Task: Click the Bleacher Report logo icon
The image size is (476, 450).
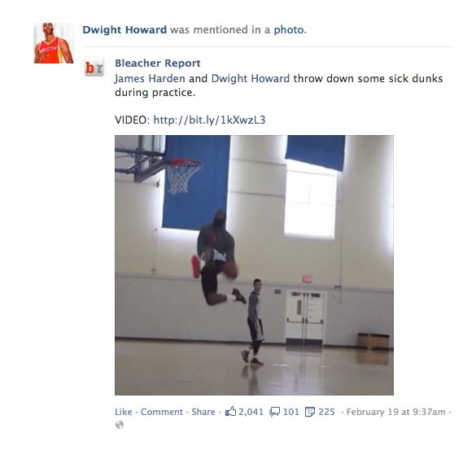Action: (x=94, y=68)
